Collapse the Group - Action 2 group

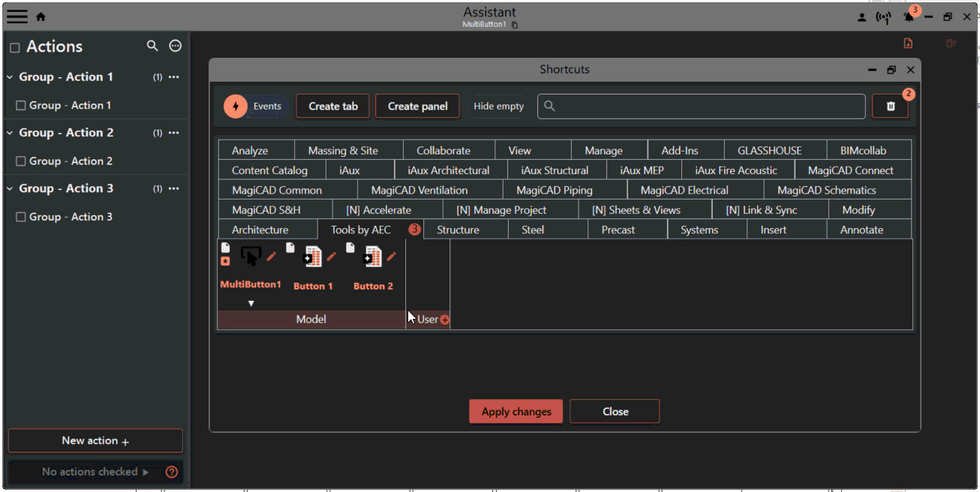click(x=11, y=133)
